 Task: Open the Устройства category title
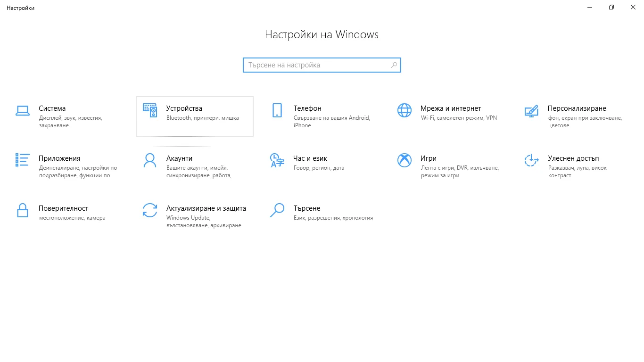184,108
